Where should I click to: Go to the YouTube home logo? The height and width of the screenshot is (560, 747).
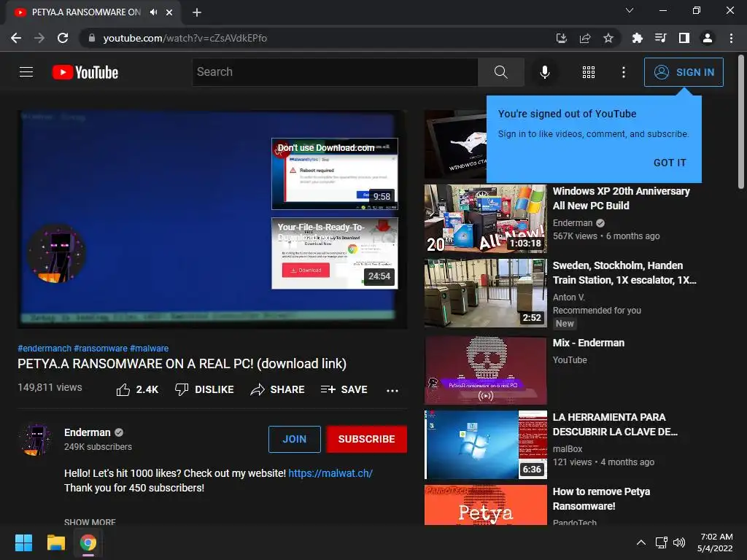[x=85, y=72]
